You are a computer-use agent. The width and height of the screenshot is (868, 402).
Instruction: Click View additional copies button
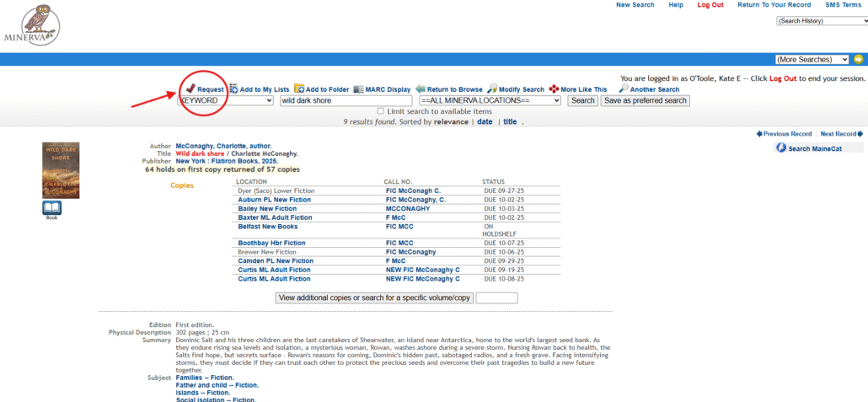pyautogui.click(x=373, y=297)
